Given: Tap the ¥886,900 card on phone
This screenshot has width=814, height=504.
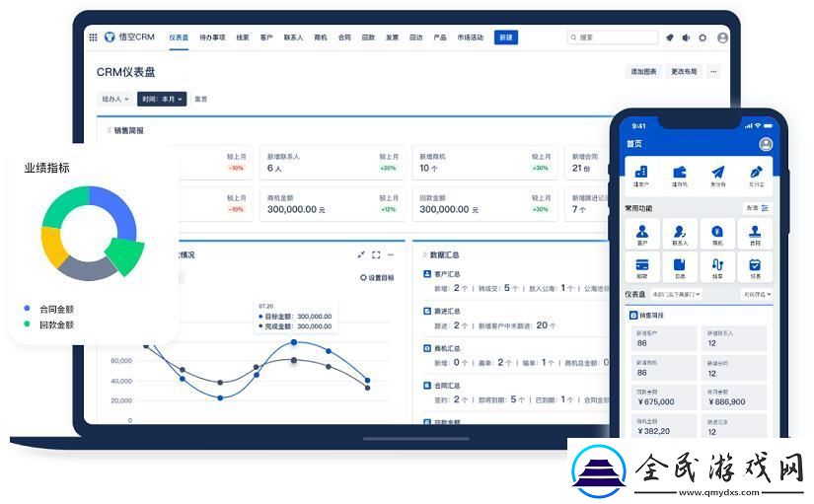Looking at the screenshot, I should tap(734, 396).
